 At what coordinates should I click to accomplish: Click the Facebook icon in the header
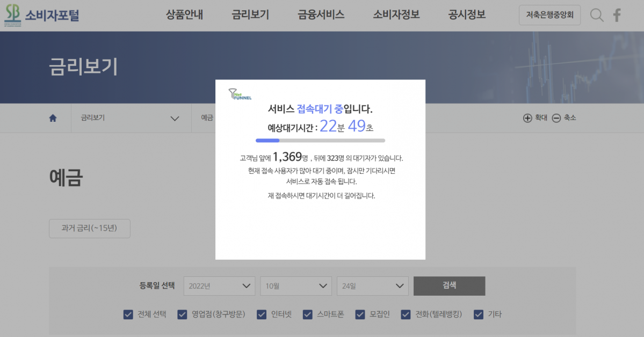(x=617, y=15)
